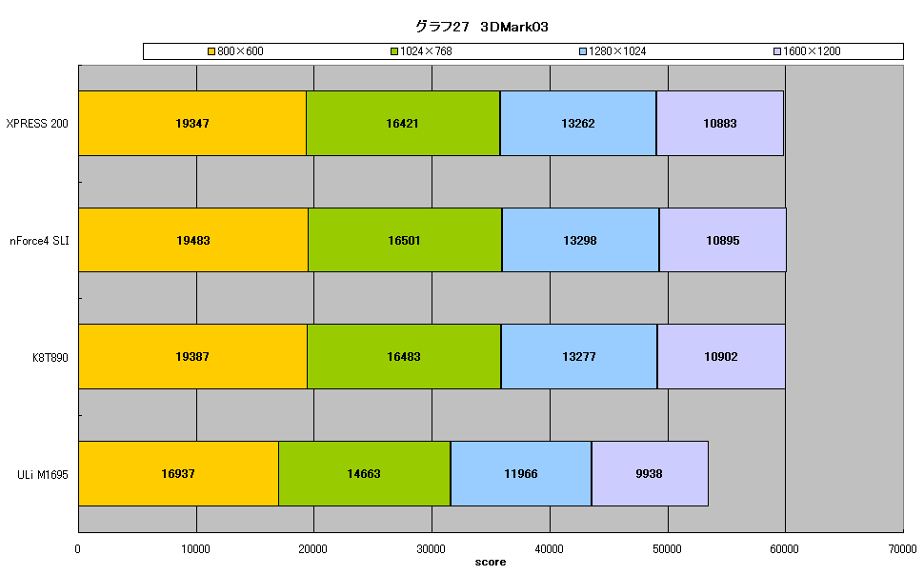Viewport: 924px width, 575px height.
Task: Click the XPRESS 200 axis label
Action: point(37,124)
